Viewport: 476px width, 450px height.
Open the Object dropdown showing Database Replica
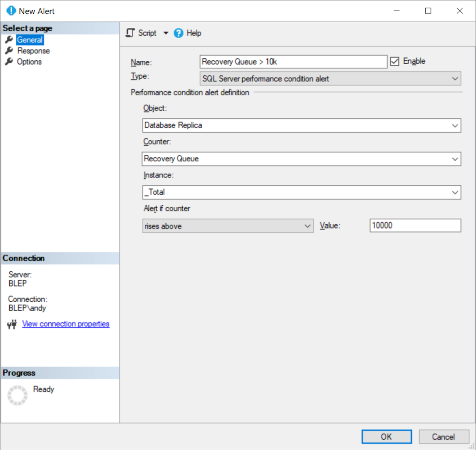(x=455, y=125)
